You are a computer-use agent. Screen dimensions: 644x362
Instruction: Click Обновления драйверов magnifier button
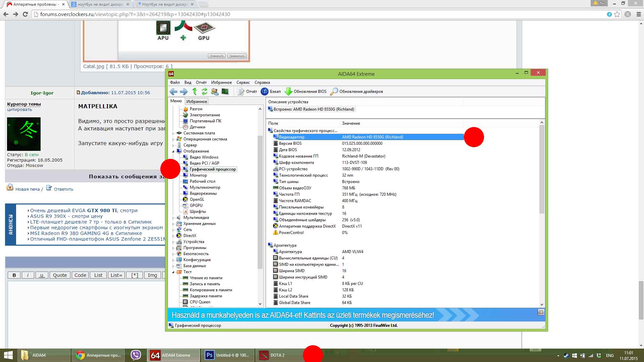[x=357, y=92]
